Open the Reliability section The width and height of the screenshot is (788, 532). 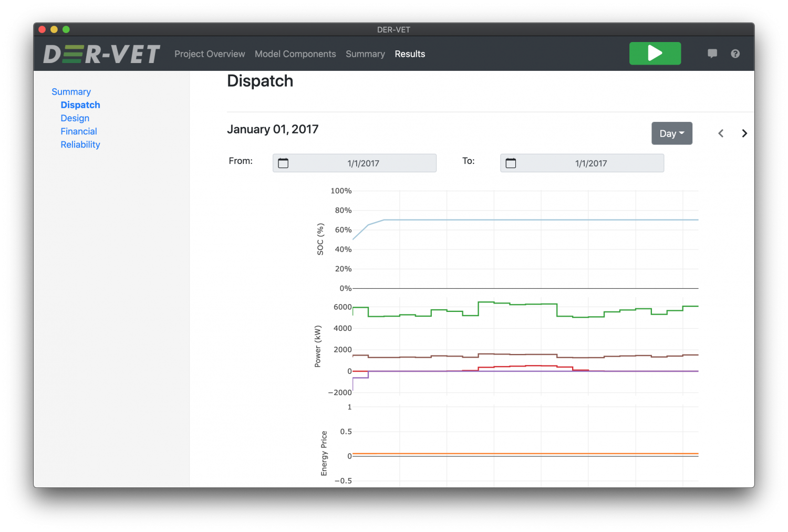click(80, 144)
